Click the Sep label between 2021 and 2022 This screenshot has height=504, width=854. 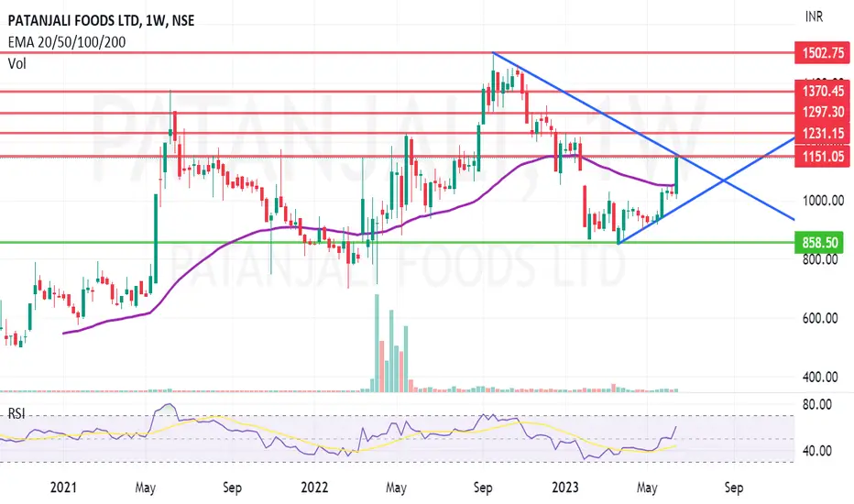pyautogui.click(x=232, y=488)
